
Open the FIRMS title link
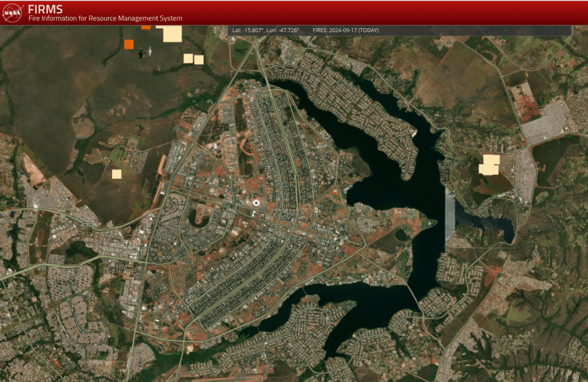click(x=45, y=9)
